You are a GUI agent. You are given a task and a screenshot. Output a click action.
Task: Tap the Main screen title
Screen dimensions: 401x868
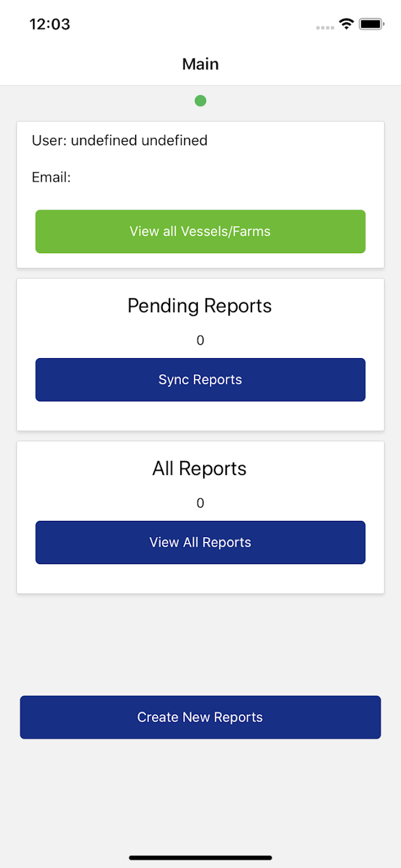200,64
